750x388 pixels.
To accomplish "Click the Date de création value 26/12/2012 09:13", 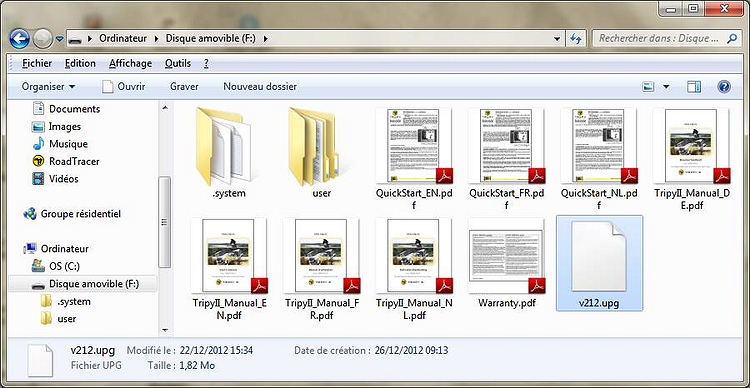I will click(x=411, y=351).
